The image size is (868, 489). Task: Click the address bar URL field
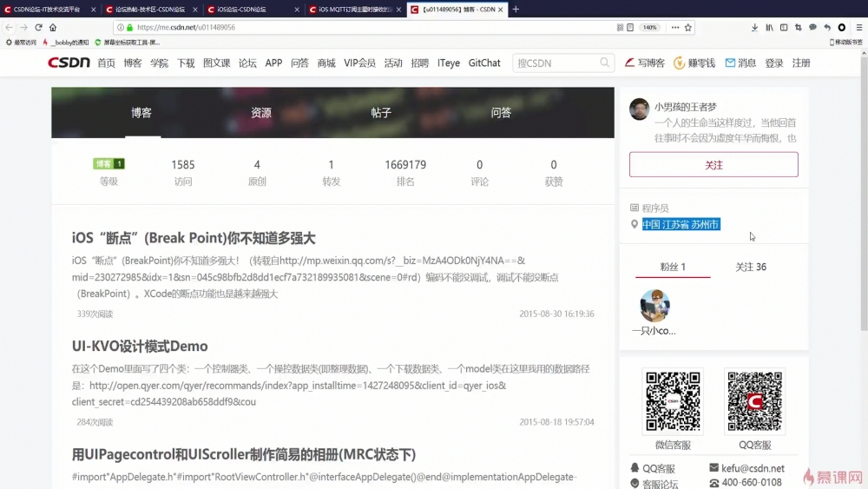(365, 27)
